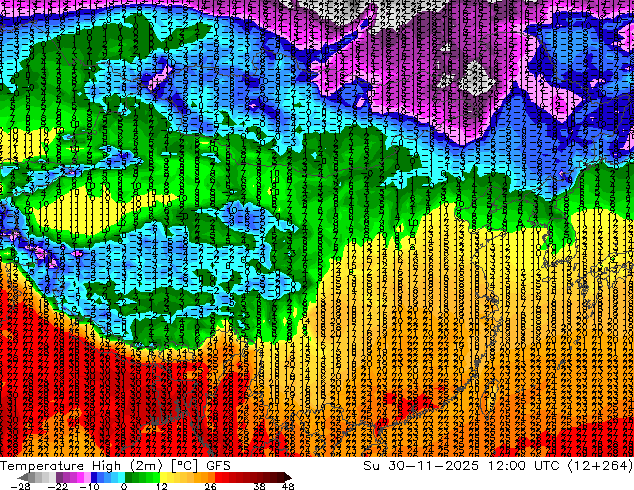634x490 pixels.
Task: Select the '12' legend label
Action: pos(162,486)
